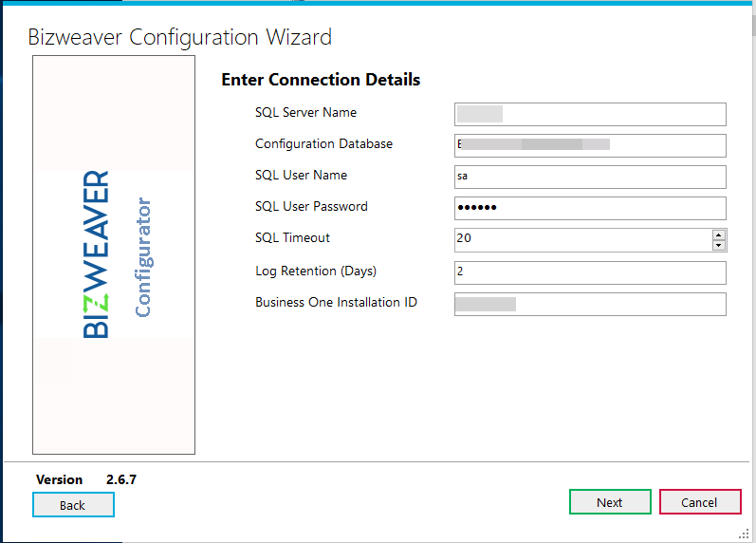Click the window resize grip corner

click(744, 534)
